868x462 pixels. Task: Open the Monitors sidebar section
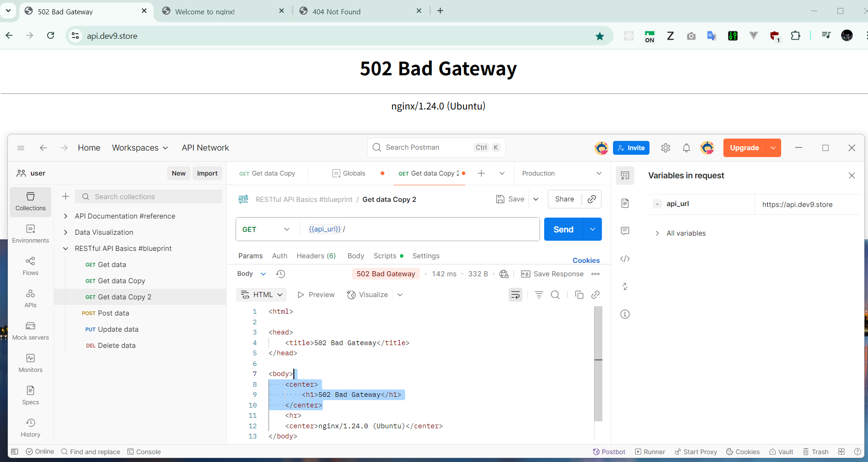pyautogui.click(x=30, y=364)
